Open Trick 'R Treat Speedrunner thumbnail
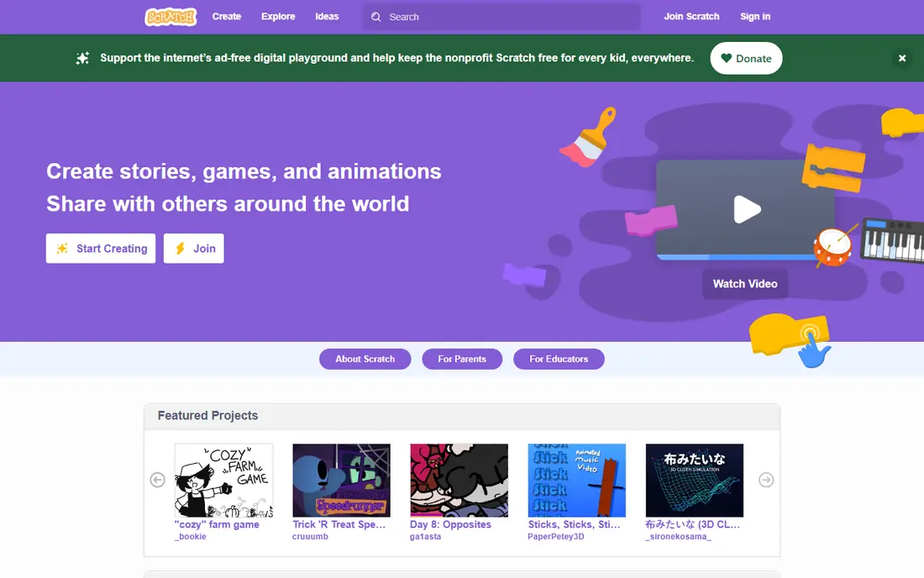The image size is (924, 578). click(x=341, y=481)
